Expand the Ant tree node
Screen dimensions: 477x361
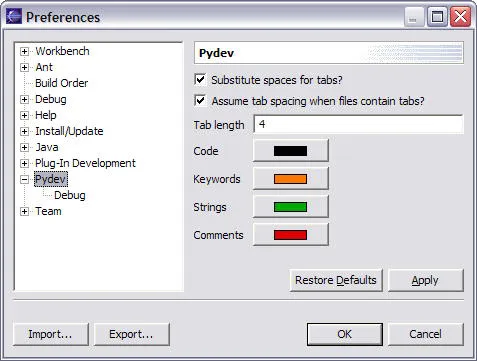point(24,67)
